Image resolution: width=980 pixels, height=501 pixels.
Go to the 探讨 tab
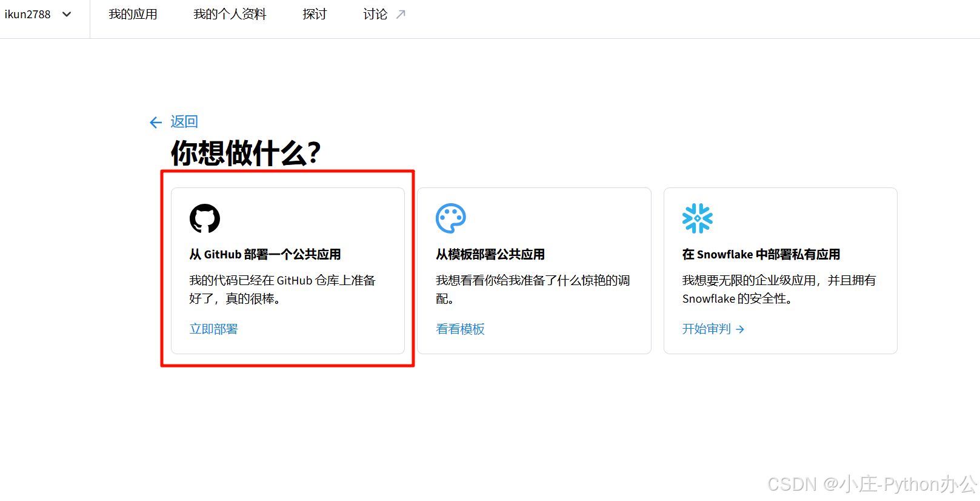(x=315, y=14)
